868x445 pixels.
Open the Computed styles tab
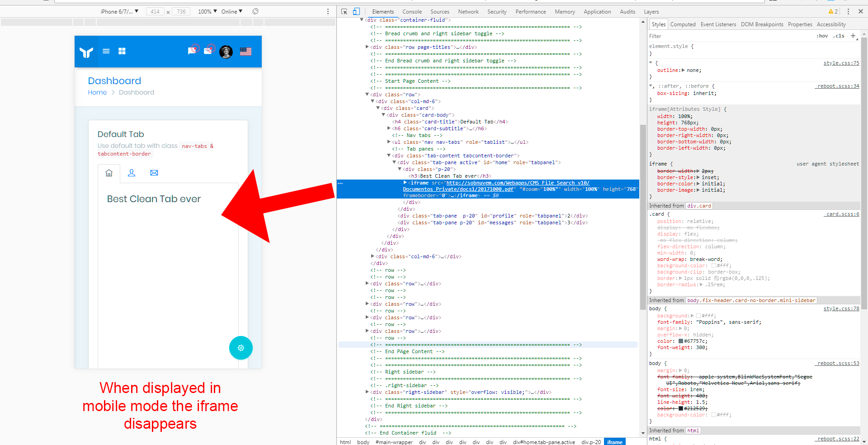coord(683,24)
